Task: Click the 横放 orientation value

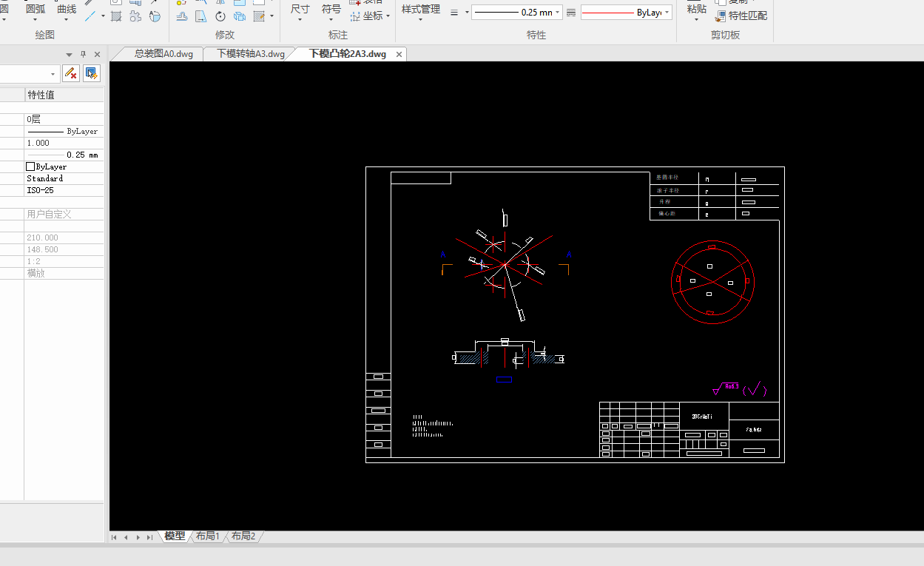Action: pyautogui.click(x=64, y=273)
